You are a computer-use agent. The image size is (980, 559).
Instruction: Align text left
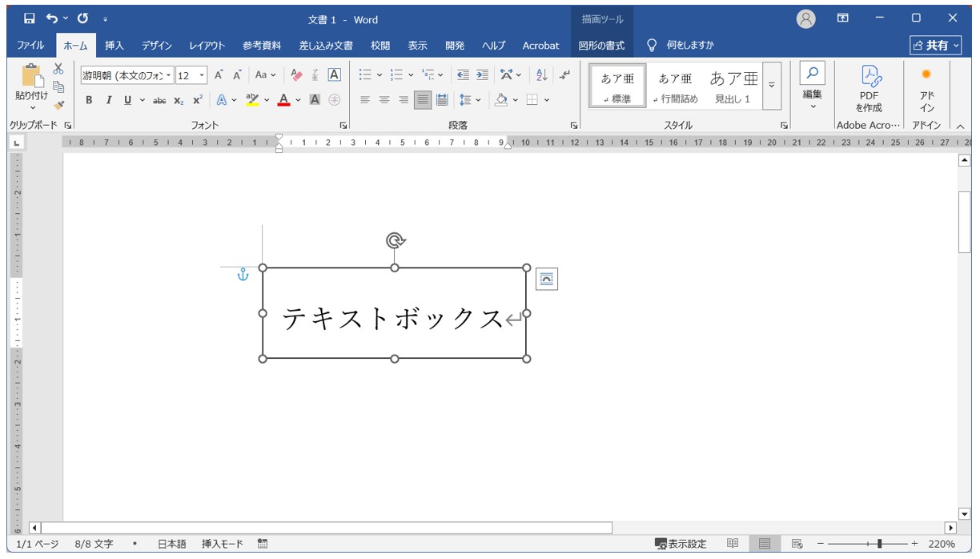[365, 100]
